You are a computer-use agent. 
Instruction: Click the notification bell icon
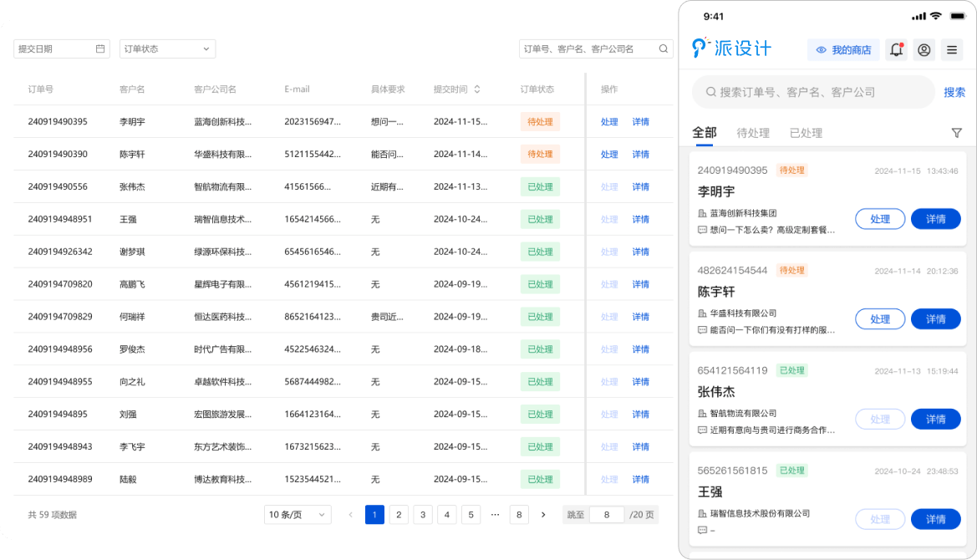pyautogui.click(x=896, y=50)
